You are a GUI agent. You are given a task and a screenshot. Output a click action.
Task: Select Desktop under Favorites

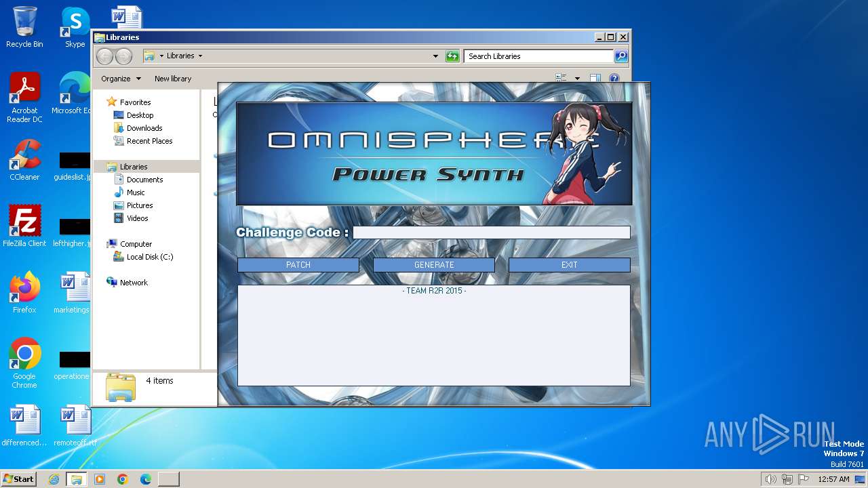140,115
